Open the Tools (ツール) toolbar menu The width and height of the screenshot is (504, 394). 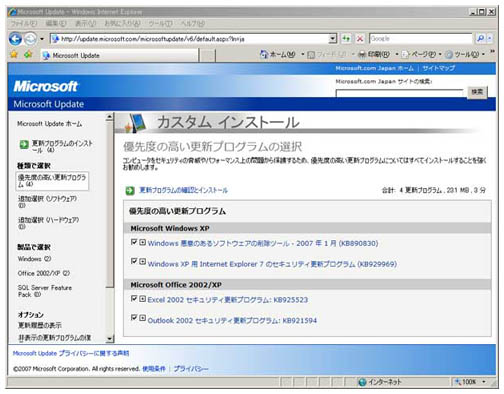click(x=465, y=54)
